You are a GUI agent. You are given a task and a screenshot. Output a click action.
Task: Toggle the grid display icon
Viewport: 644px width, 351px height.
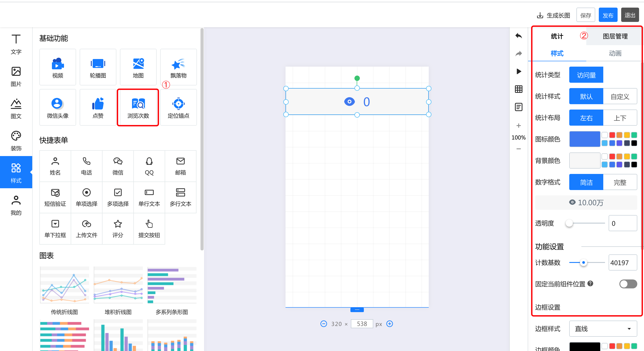pyautogui.click(x=518, y=89)
